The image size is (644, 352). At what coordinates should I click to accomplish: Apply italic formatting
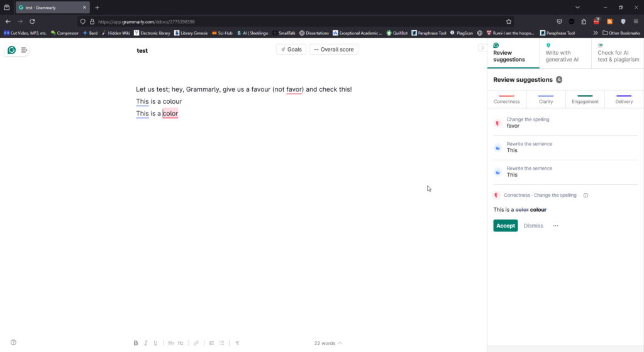coord(145,343)
